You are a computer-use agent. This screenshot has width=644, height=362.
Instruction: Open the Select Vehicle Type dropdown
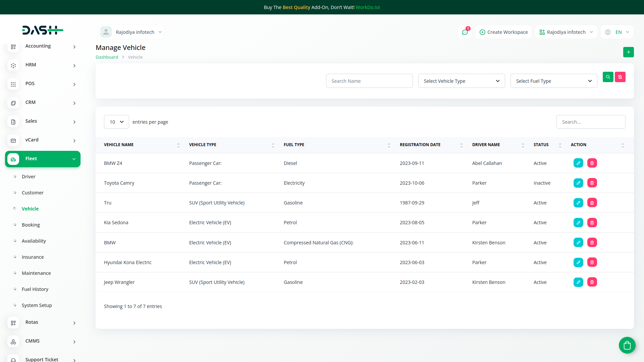[x=461, y=81]
